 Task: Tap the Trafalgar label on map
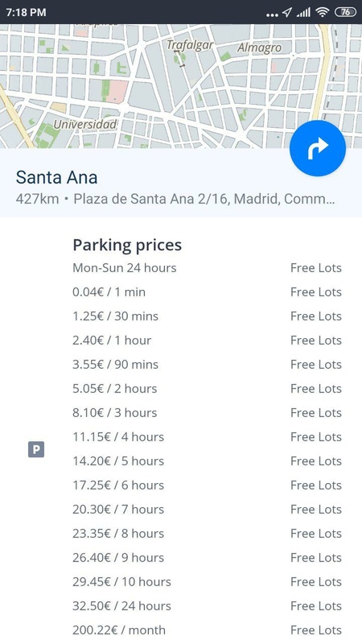click(x=190, y=45)
